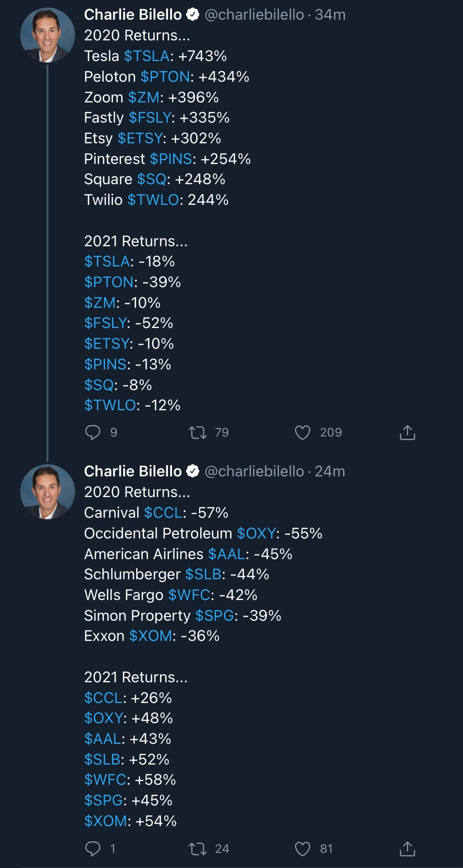This screenshot has width=463, height=868.
Task: Open the $OXY cashtag next to Occidental Petroleum
Action: click(256, 533)
